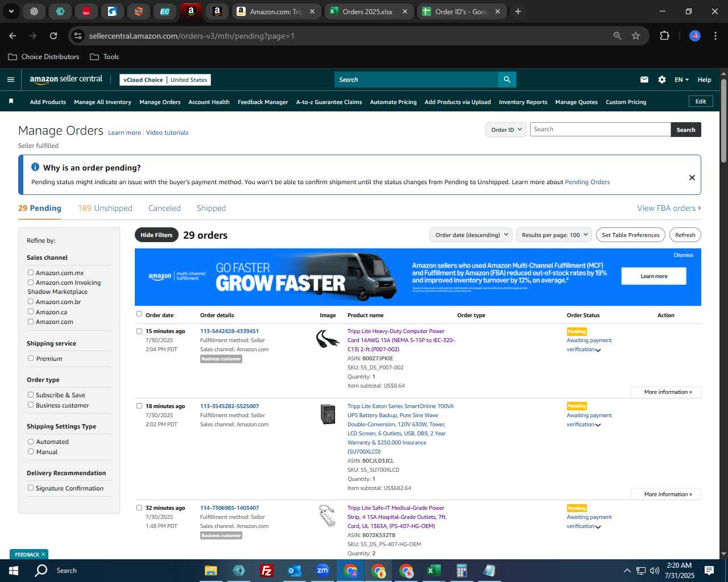Image resolution: width=728 pixels, height=582 pixels.
Task: Switch to the 189 Unshipped tab
Action: click(105, 208)
